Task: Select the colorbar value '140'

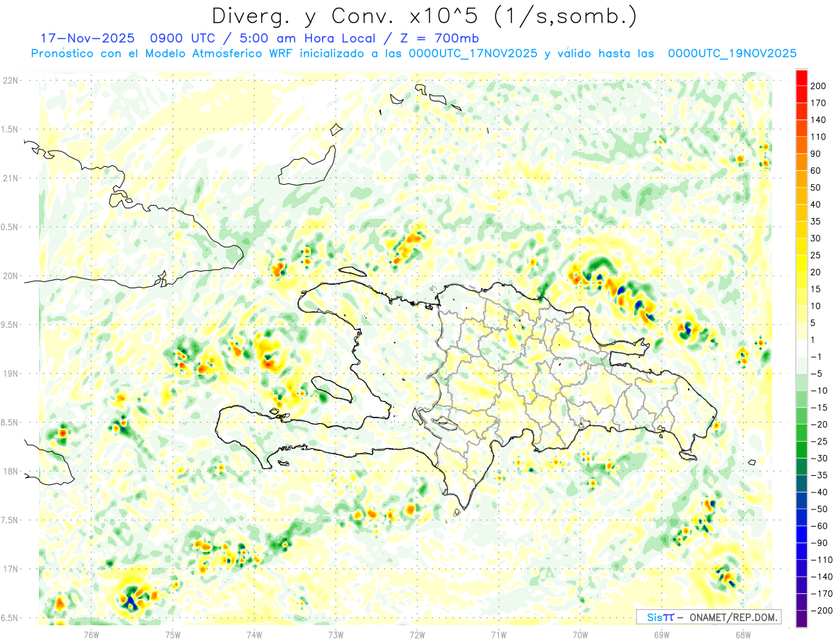Action: coord(819,120)
